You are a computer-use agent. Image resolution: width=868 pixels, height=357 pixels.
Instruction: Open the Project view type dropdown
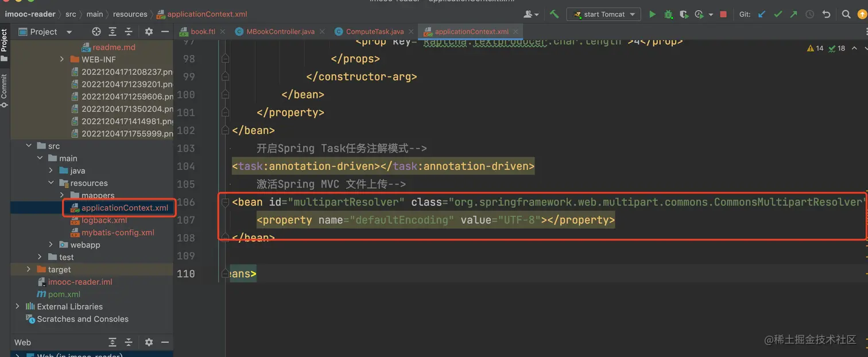tap(69, 32)
